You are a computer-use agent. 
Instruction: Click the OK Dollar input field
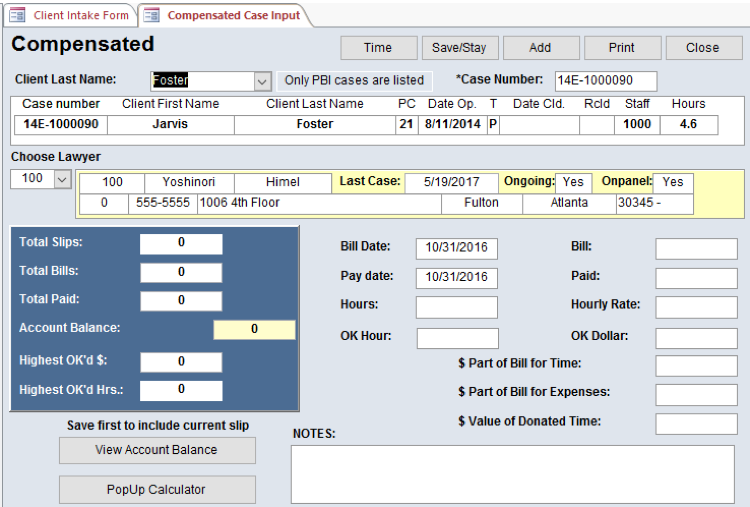coord(696,338)
